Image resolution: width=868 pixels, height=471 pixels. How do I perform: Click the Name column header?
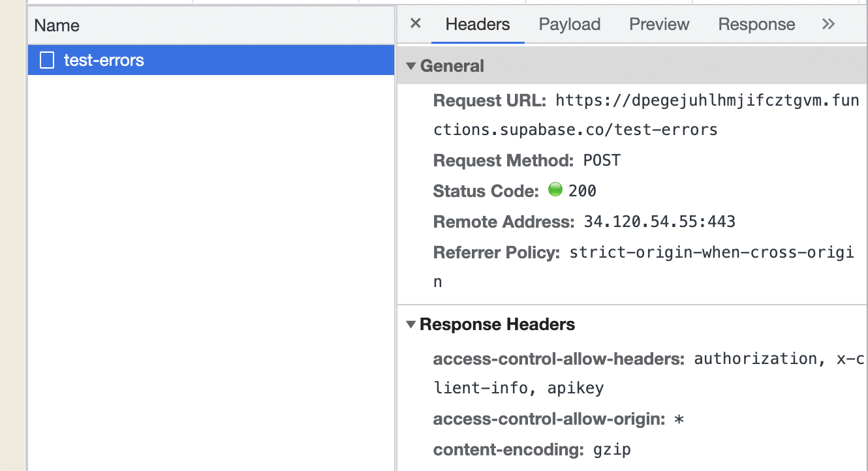pyautogui.click(x=57, y=26)
